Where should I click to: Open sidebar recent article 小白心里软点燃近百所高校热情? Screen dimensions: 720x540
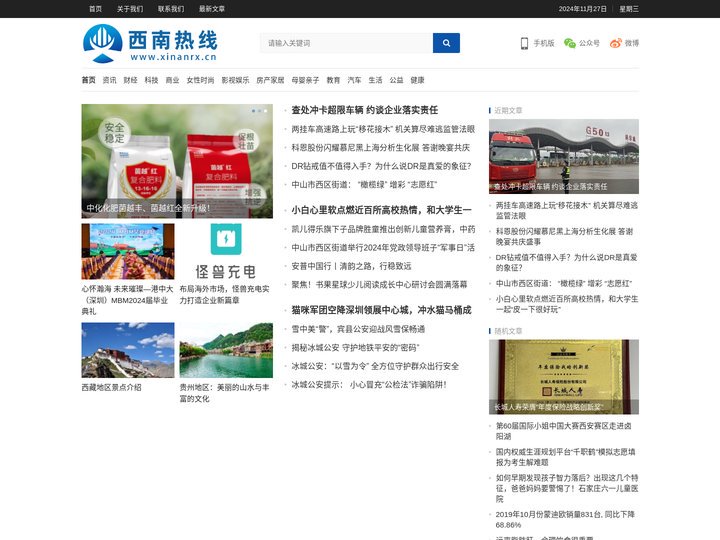(x=567, y=304)
